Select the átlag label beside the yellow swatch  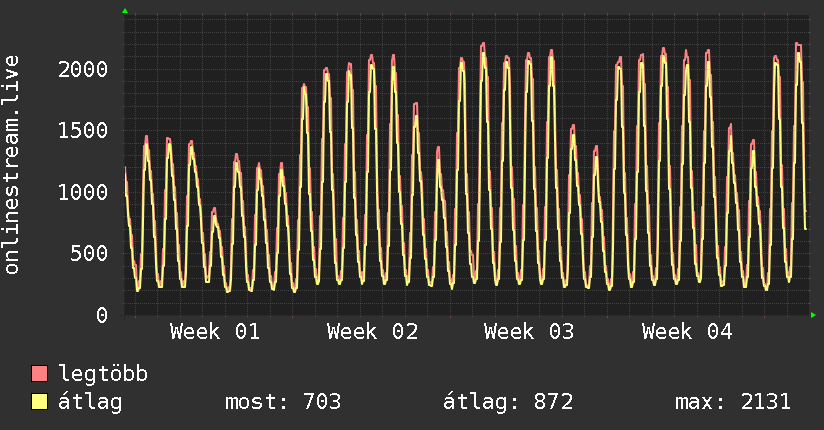point(91,403)
